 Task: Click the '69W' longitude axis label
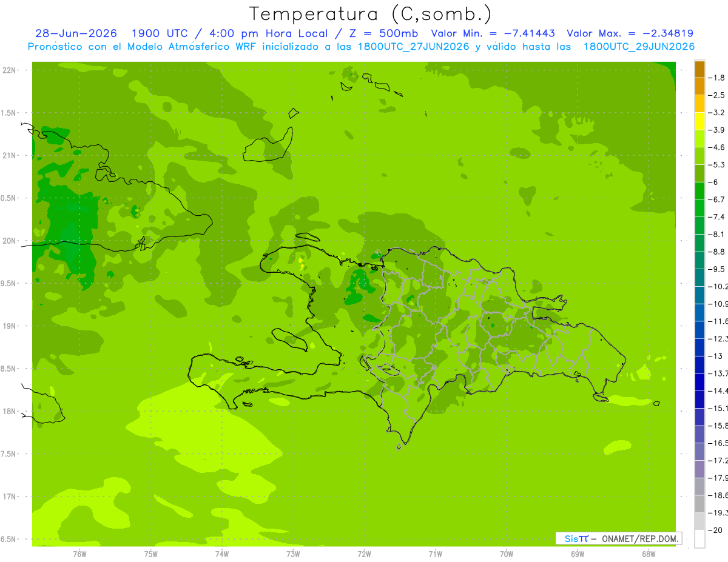(x=578, y=554)
